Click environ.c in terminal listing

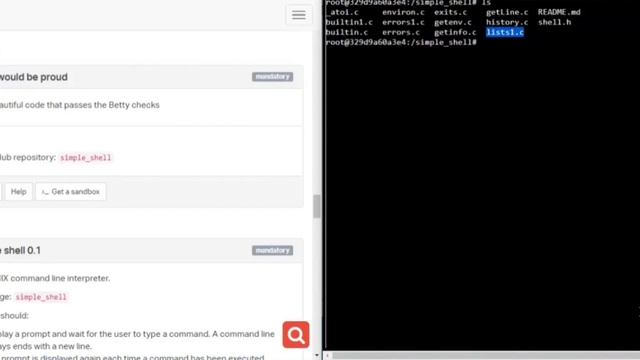(403, 12)
